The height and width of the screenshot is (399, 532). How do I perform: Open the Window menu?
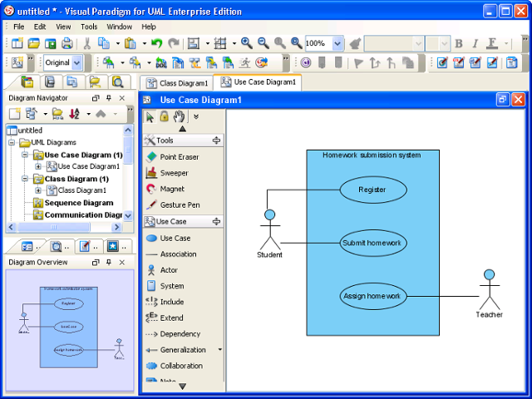click(x=120, y=27)
